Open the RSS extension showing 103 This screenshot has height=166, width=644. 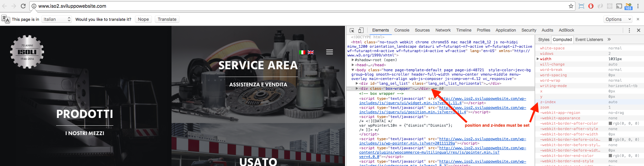tap(629, 6)
